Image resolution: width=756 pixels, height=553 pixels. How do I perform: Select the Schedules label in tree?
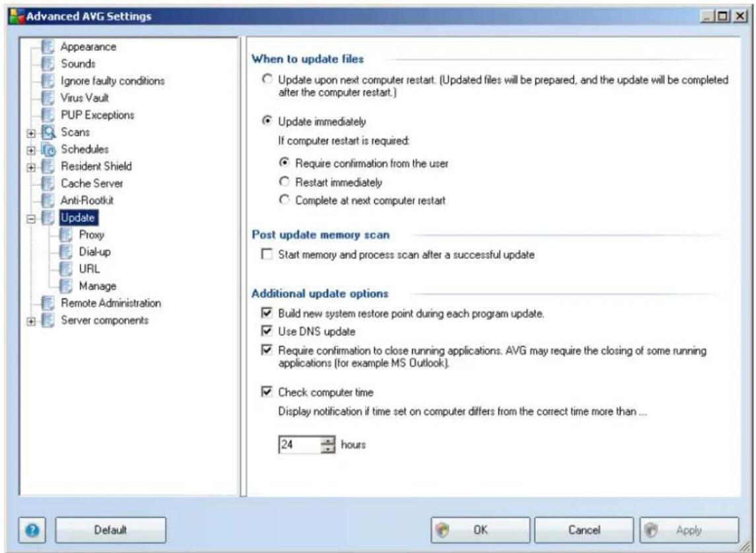point(85,149)
